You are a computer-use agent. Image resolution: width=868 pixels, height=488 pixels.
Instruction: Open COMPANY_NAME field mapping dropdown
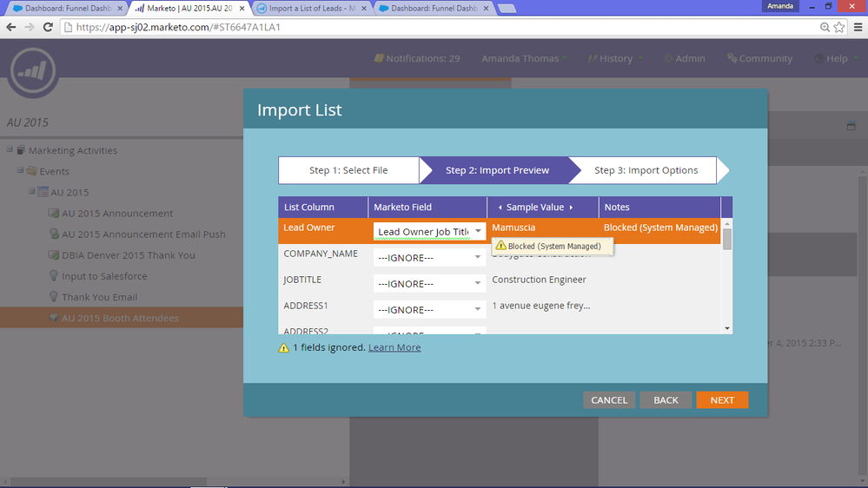(x=429, y=257)
